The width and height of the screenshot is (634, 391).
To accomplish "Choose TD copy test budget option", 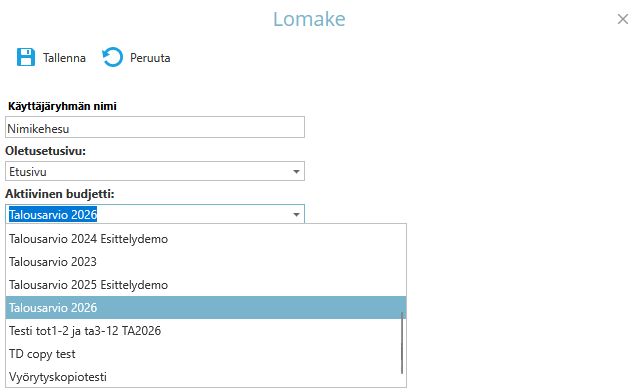I will (206, 354).
